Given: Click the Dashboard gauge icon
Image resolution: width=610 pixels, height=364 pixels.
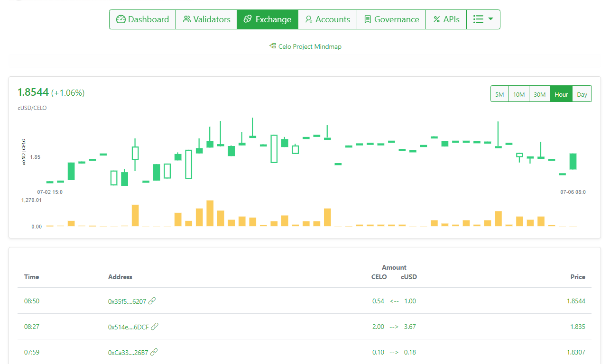Looking at the screenshot, I should coord(121,19).
